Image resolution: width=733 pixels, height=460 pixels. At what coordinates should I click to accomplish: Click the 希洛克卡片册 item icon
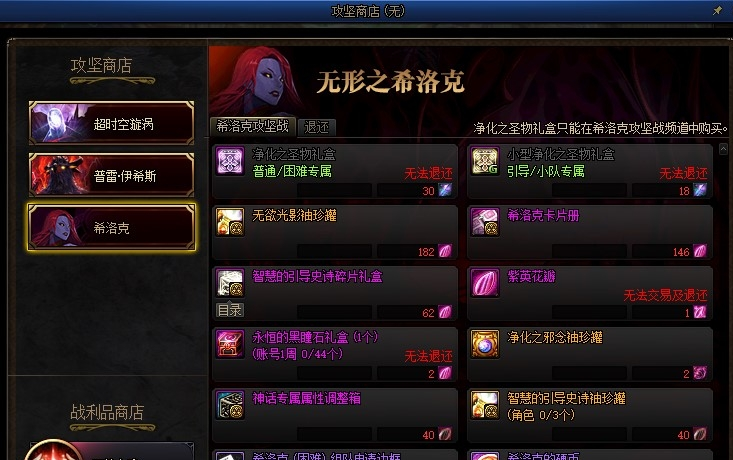(x=485, y=222)
